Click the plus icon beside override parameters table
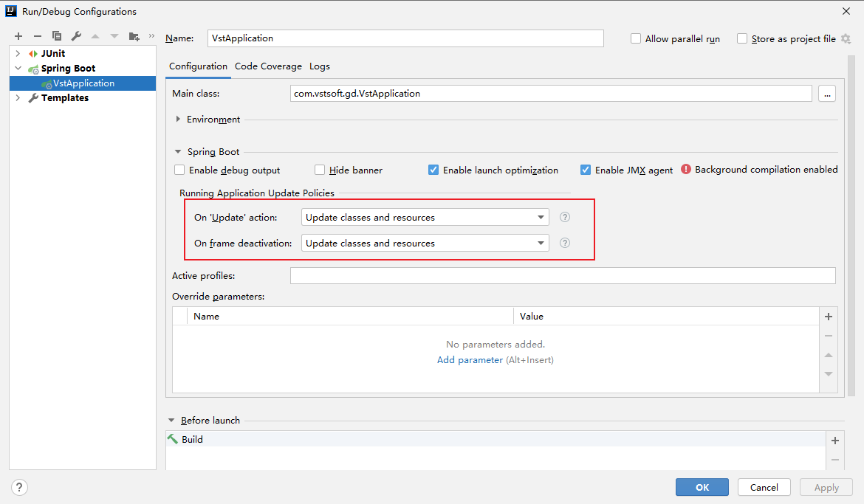The image size is (864, 504). [x=829, y=317]
